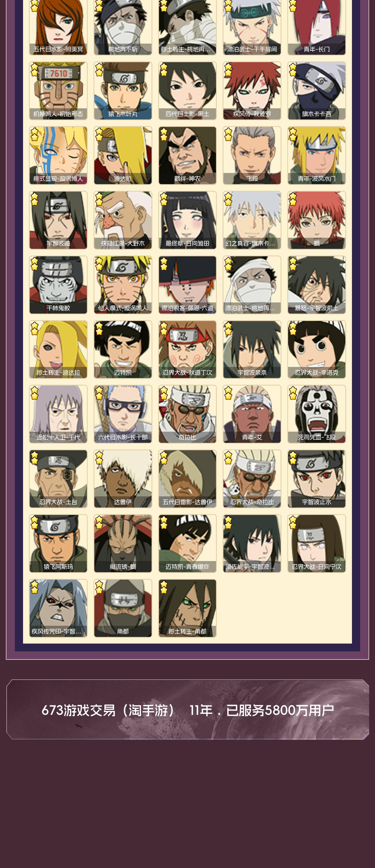The width and height of the screenshot is (375, 868).
Task: Pick the 蝎 red-haired character card
Action: (x=316, y=220)
